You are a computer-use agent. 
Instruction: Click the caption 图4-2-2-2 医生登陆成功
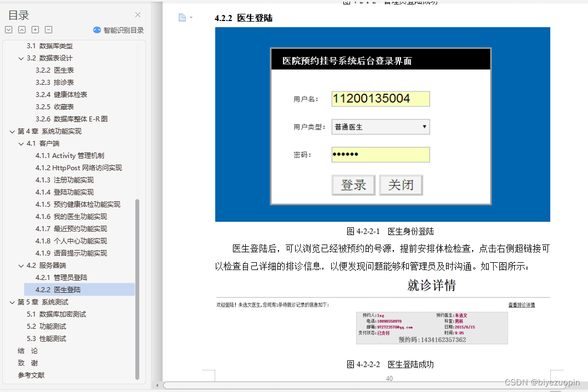[x=390, y=365]
